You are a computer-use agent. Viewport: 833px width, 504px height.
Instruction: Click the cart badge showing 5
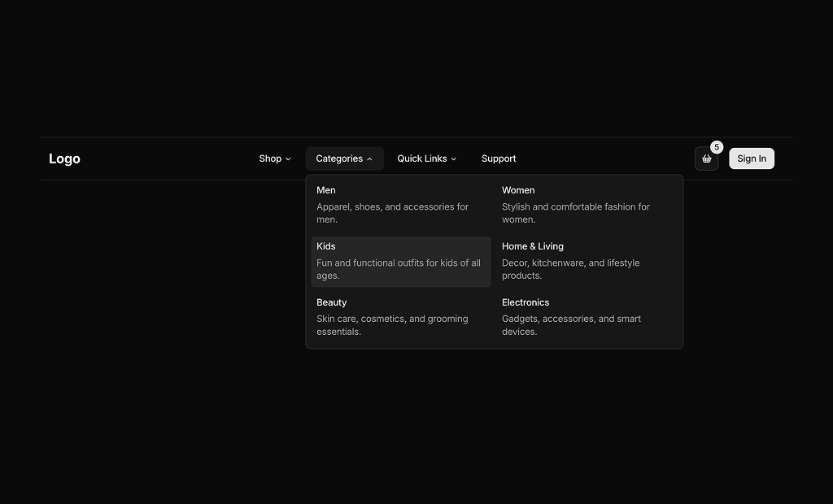[x=717, y=147]
